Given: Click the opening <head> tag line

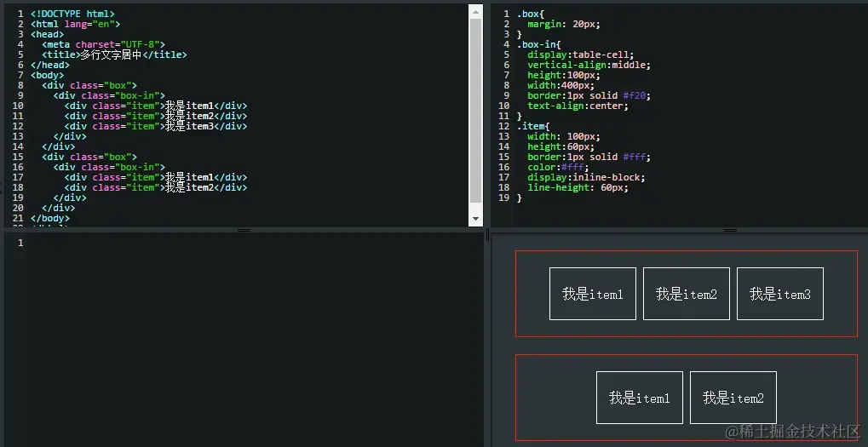Looking at the screenshot, I should coord(47,34).
